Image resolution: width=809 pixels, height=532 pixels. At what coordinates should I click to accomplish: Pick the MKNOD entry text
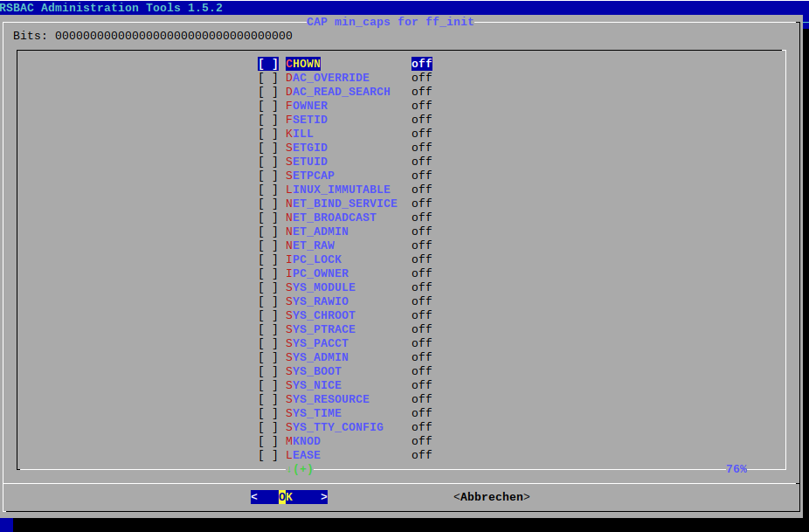click(x=303, y=440)
